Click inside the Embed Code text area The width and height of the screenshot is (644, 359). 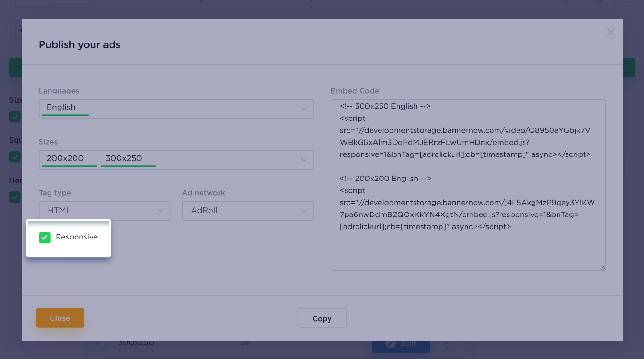[x=468, y=185]
